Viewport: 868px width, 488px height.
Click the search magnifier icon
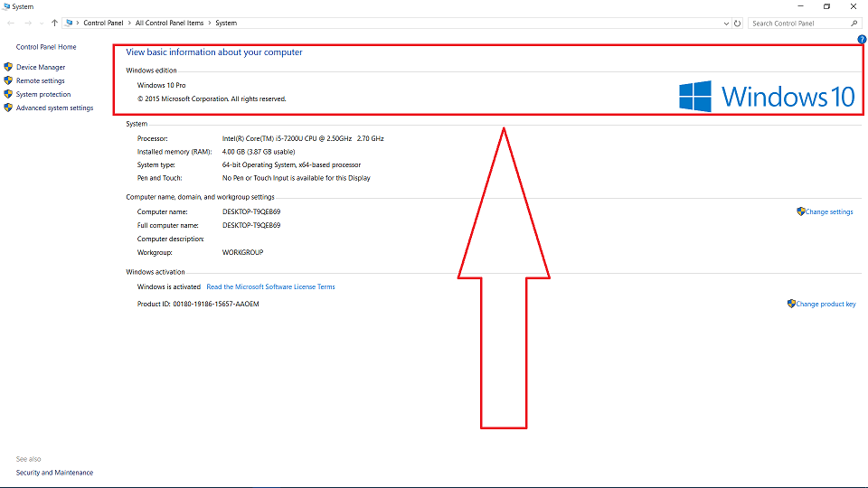pyautogui.click(x=854, y=23)
